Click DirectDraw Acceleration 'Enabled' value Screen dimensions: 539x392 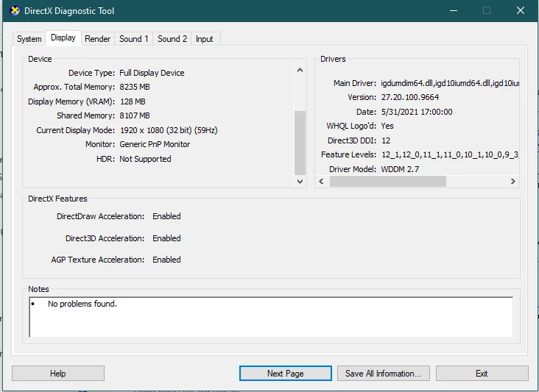click(166, 216)
